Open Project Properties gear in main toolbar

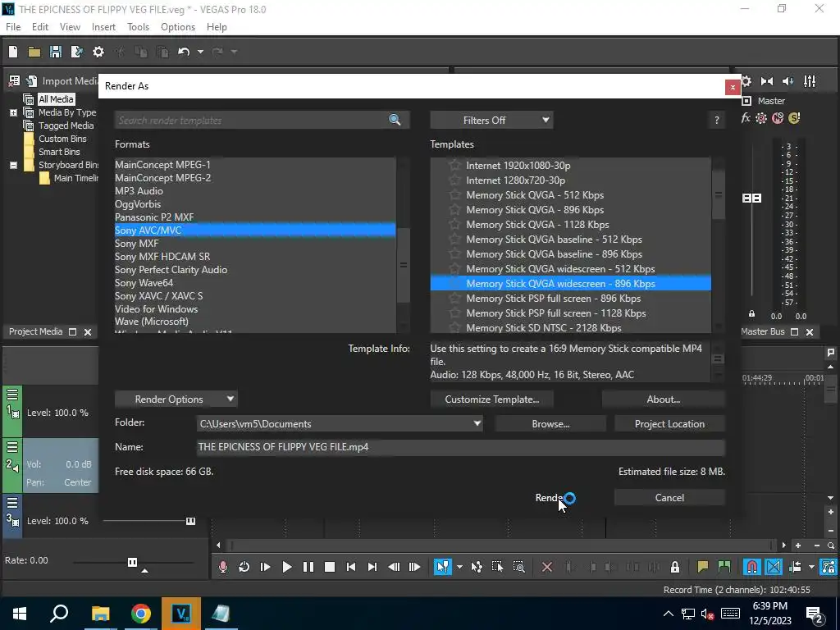pyautogui.click(x=98, y=52)
